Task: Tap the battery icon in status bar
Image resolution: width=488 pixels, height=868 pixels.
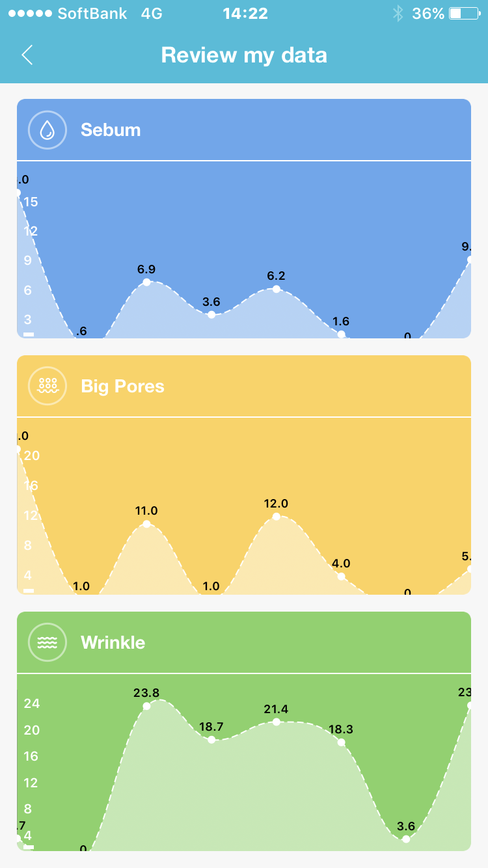Action: 464,14
